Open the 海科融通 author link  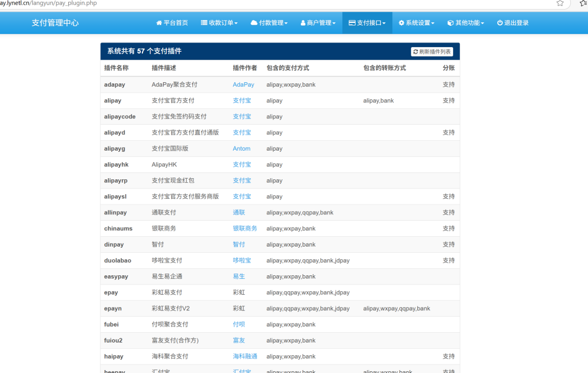245,356
